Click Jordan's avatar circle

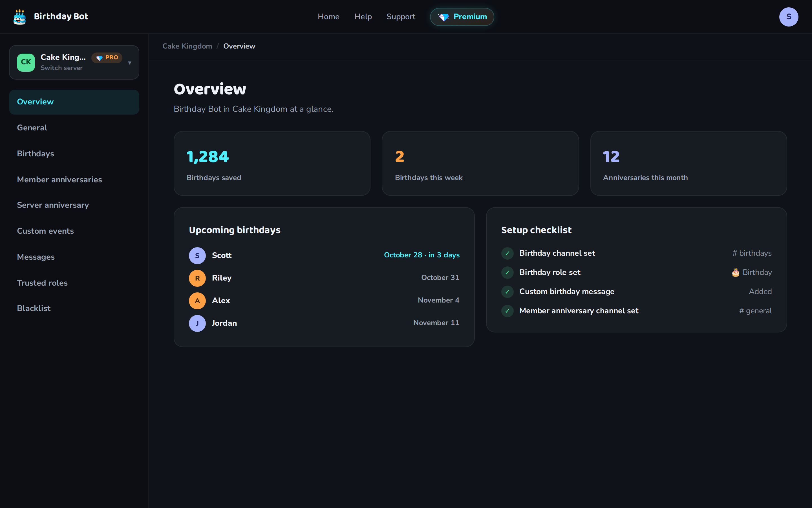pos(197,323)
